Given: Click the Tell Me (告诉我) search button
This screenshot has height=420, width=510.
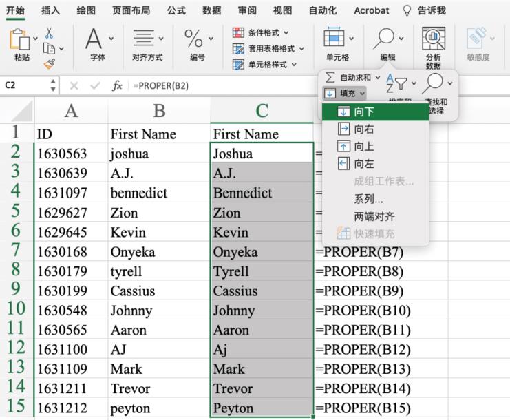Looking at the screenshot, I should point(424,10).
